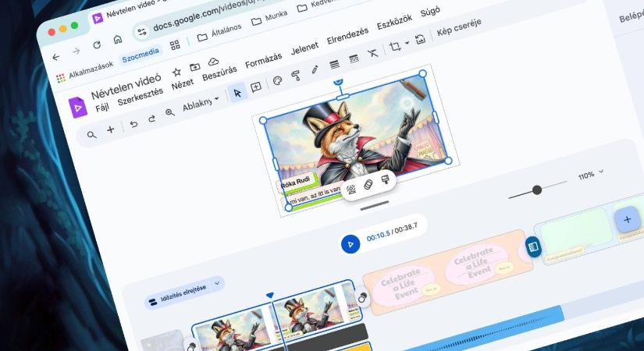The width and height of the screenshot is (644, 351).
Task: Open the theme palette icon
Action: coord(278,81)
